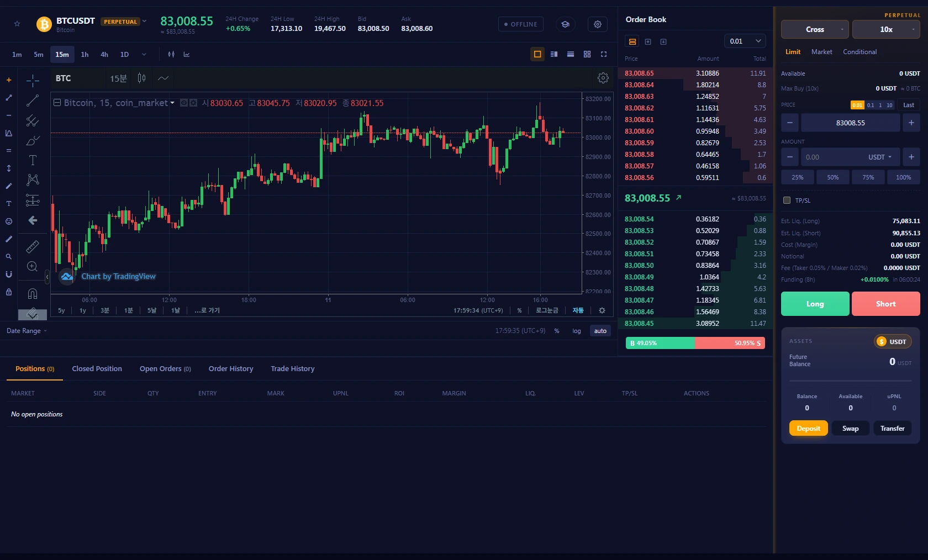The height and width of the screenshot is (560, 928).
Task: Switch to the Market order tab
Action: point(821,52)
